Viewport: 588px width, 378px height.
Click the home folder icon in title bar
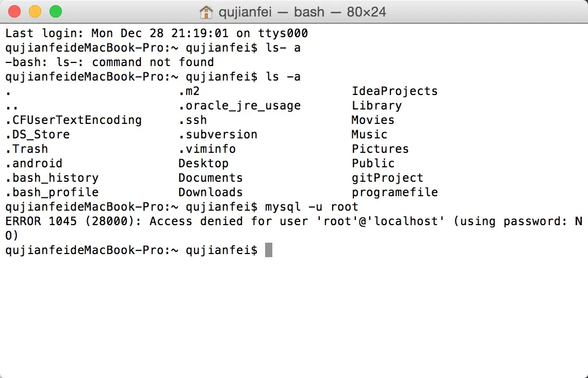tap(206, 12)
